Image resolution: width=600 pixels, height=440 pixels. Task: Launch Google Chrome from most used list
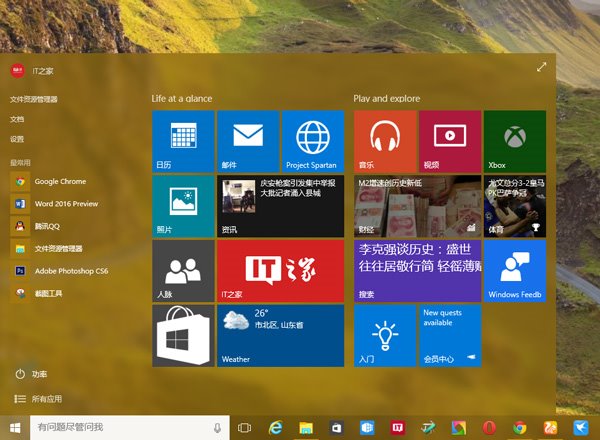tap(60, 182)
